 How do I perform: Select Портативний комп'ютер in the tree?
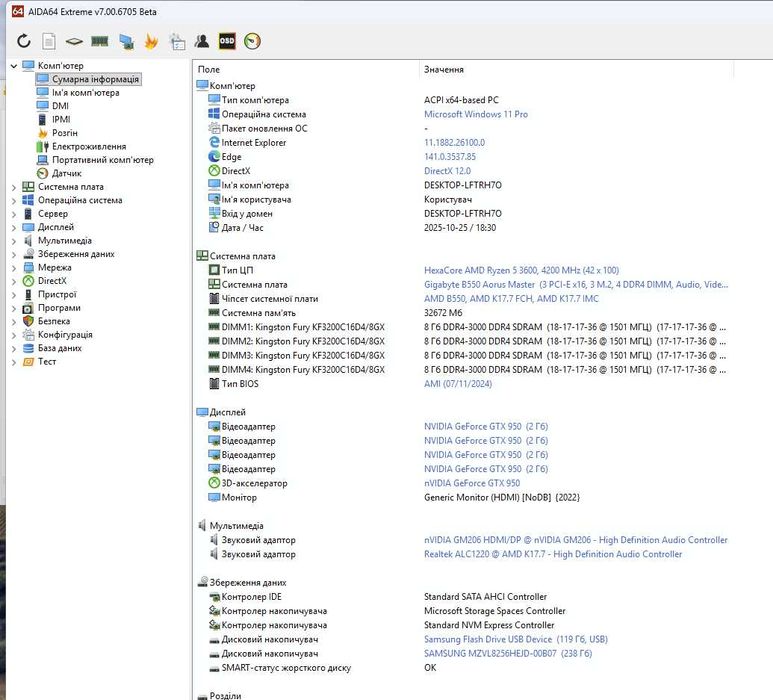(x=103, y=160)
